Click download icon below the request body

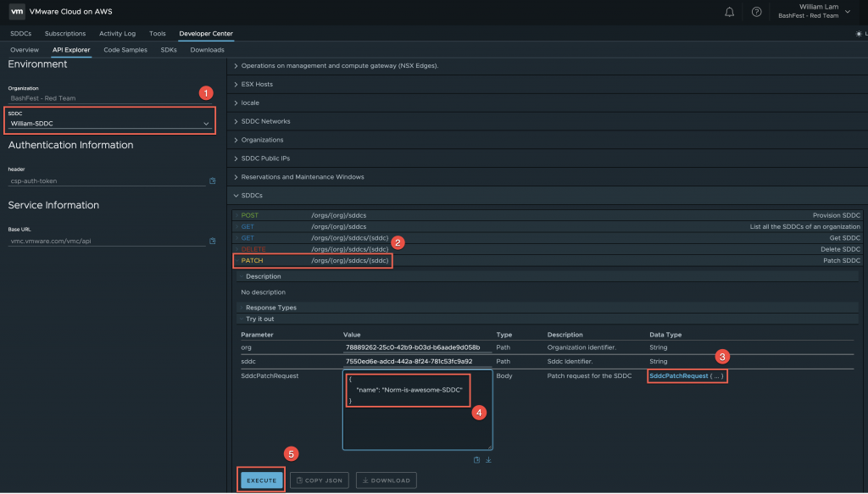(488, 459)
